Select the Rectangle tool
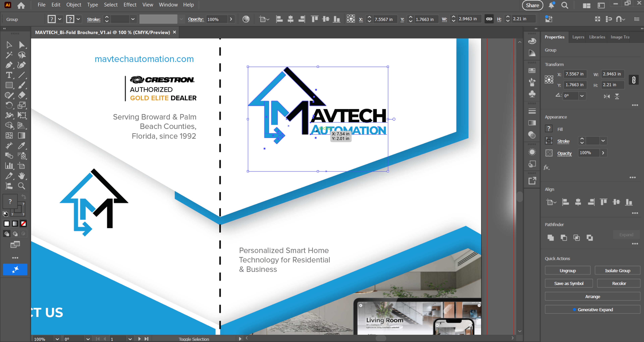Image resolution: width=644 pixels, height=342 pixels. 9,85
